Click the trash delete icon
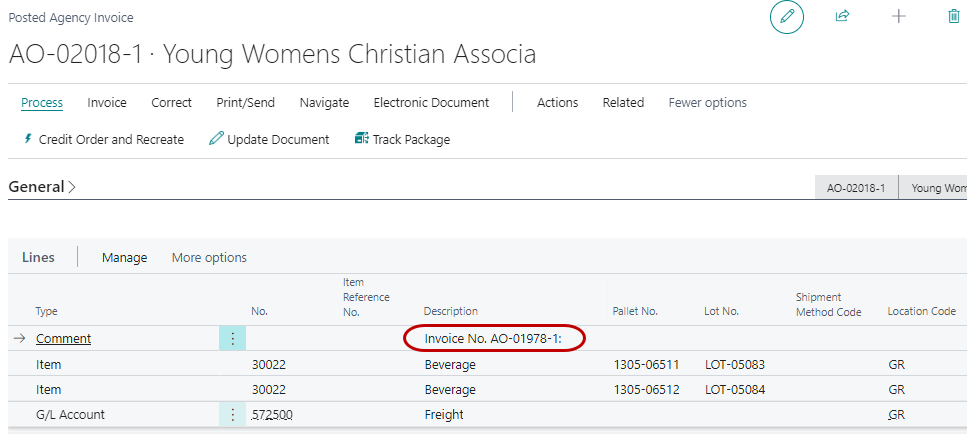 coord(953,17)
